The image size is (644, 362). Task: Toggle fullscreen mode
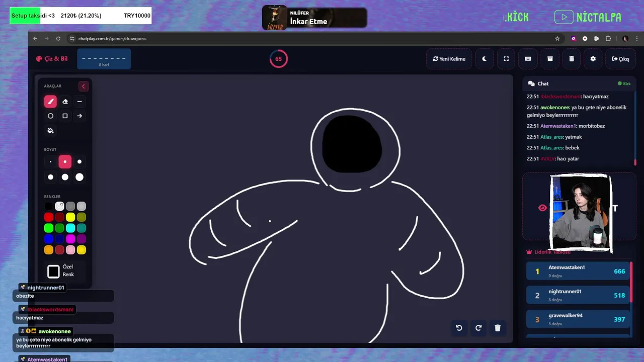point(506,59)
